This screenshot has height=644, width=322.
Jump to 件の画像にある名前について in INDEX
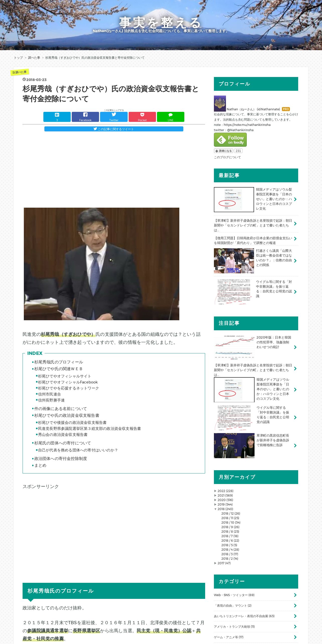click(60, 409)
